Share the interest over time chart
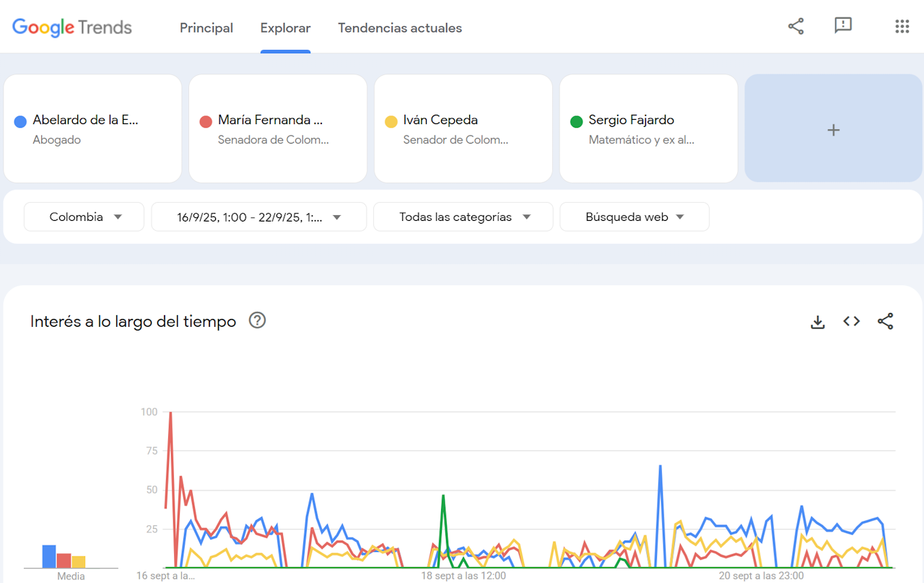Viewport: 924px width, 583px height. pyautogui.click(x=885, y=322)
